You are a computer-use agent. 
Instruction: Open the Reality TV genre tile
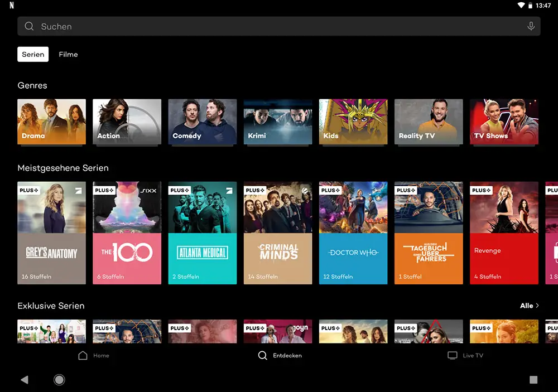pos(429,122)
